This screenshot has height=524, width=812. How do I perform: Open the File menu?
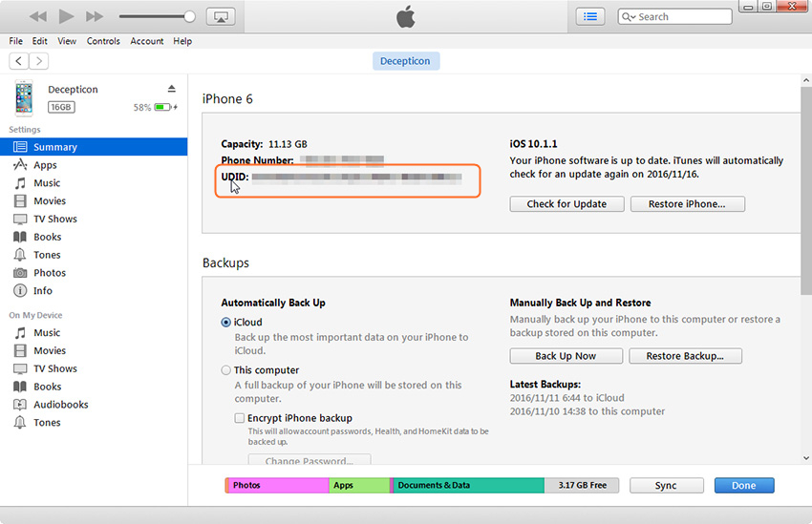tap(15, 41)
